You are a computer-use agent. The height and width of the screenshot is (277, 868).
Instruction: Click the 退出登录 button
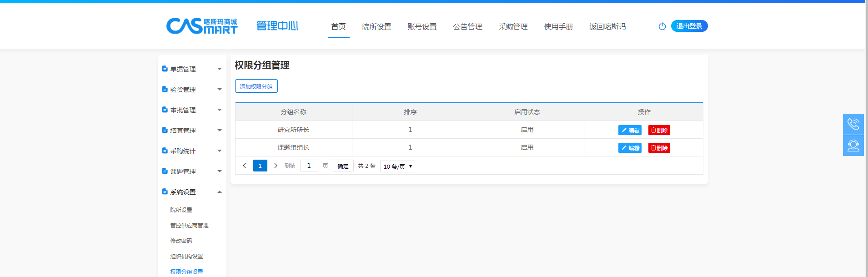(689, 26)
